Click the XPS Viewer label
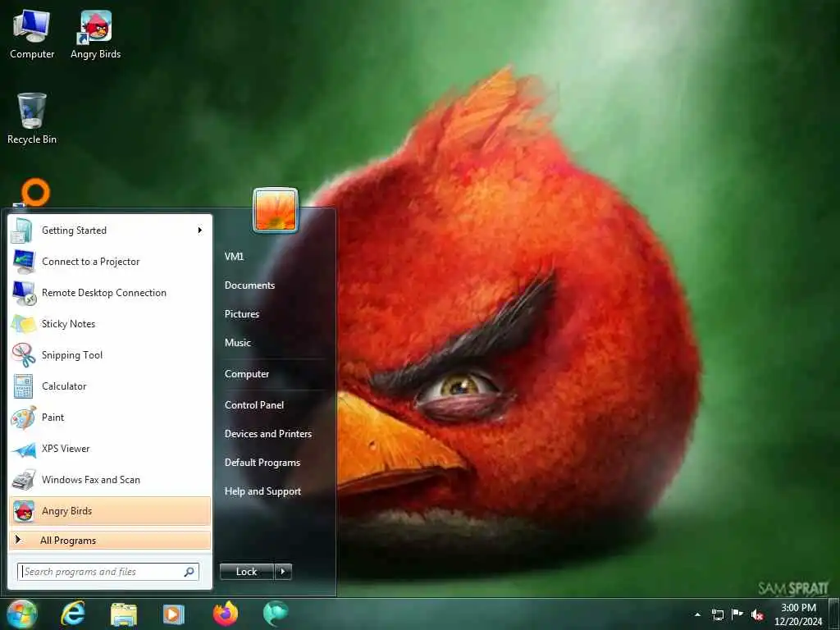 66,449
